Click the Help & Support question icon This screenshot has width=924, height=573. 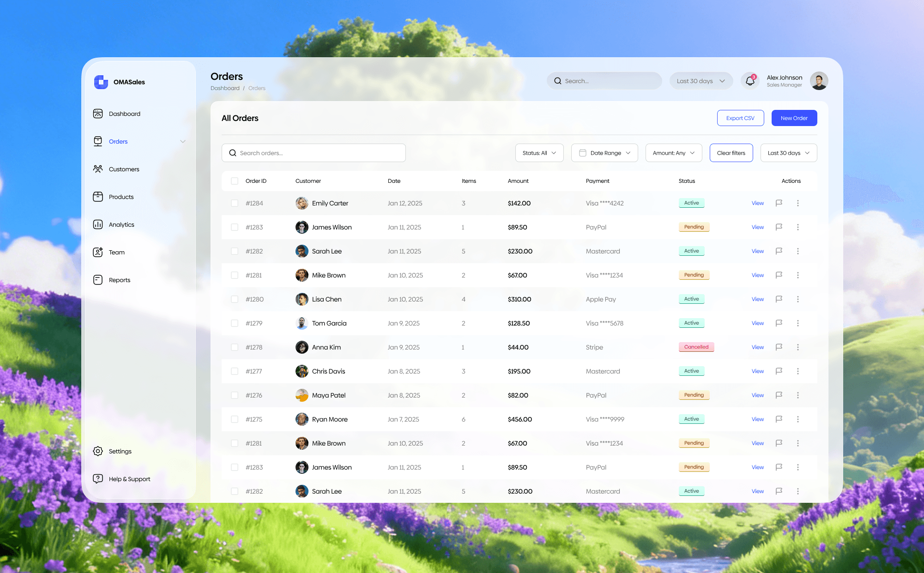[98, 479]
